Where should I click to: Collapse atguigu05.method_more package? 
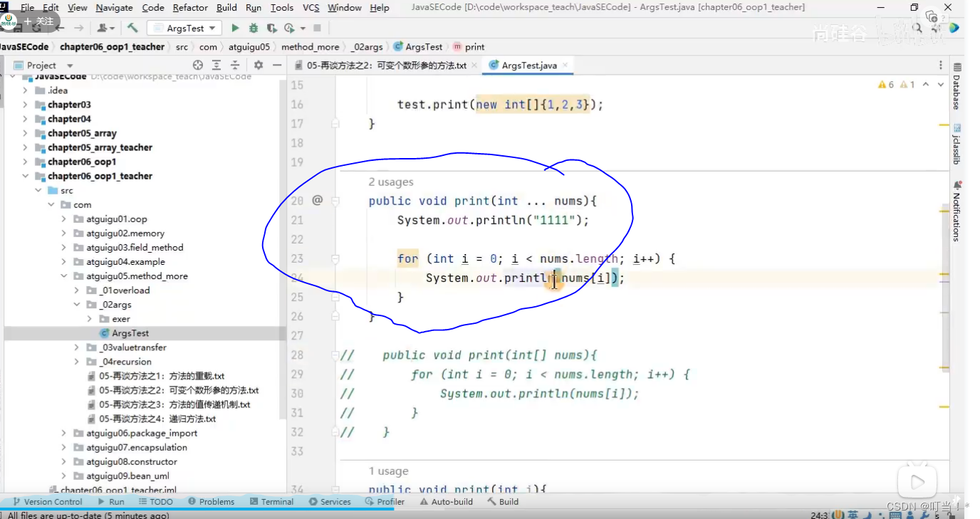tap(64, 276)
